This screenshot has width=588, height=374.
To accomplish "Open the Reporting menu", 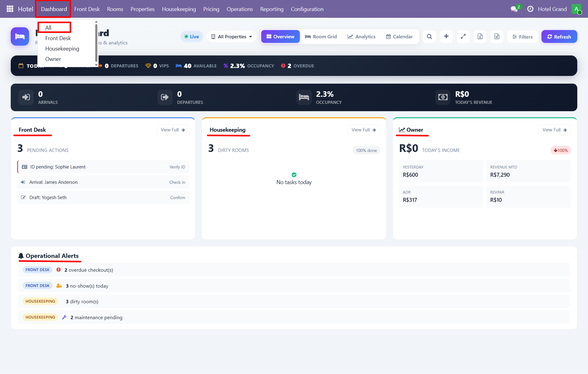I will point(272,9).
